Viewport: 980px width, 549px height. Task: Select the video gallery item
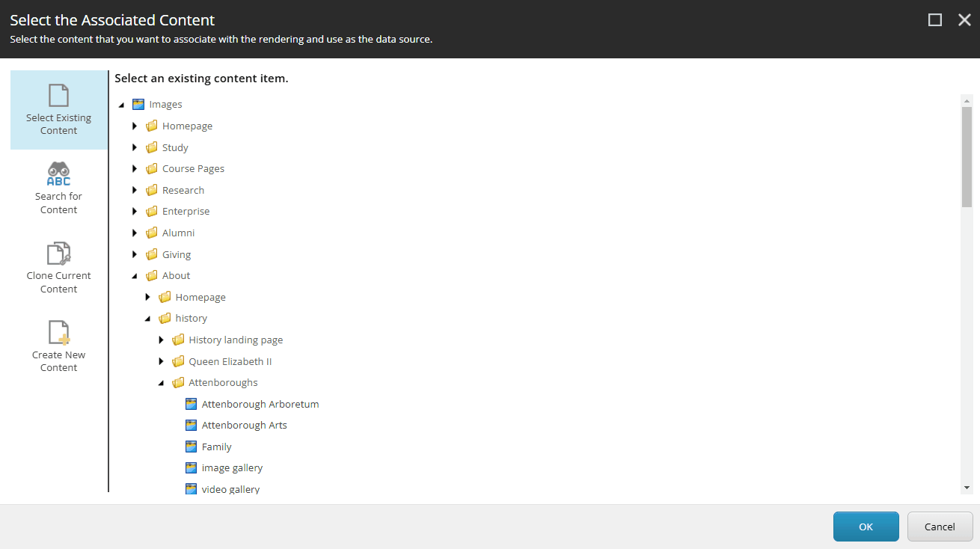click(x=231, y=488)
